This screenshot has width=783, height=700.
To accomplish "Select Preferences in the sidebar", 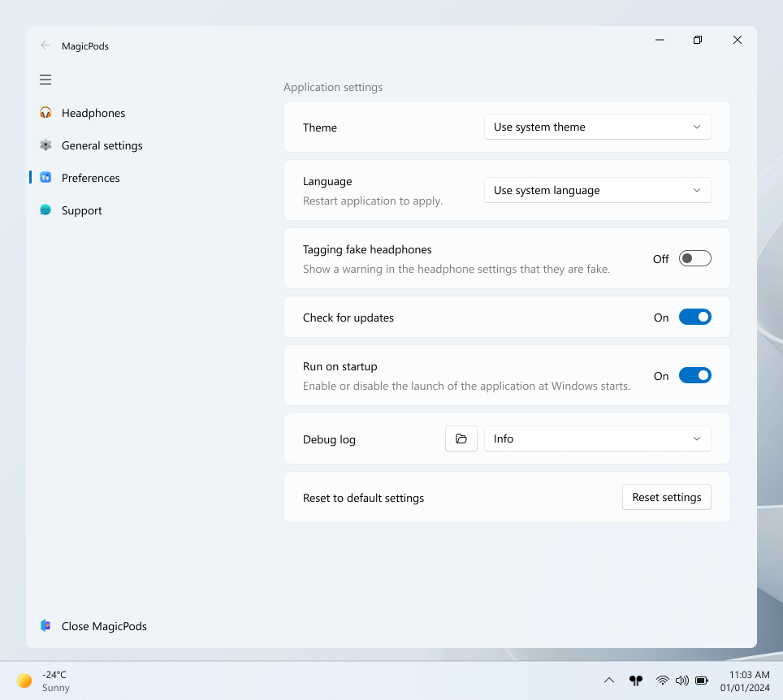I will pyautogui.click(x=90, y=178).
